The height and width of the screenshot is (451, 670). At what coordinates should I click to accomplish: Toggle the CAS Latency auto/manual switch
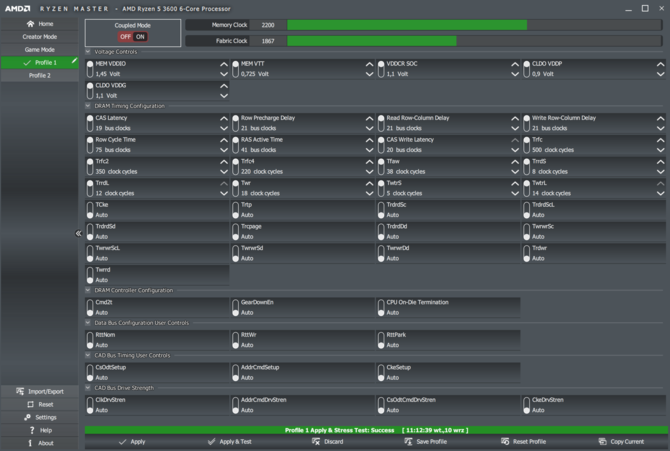click(x=90, y=123)
